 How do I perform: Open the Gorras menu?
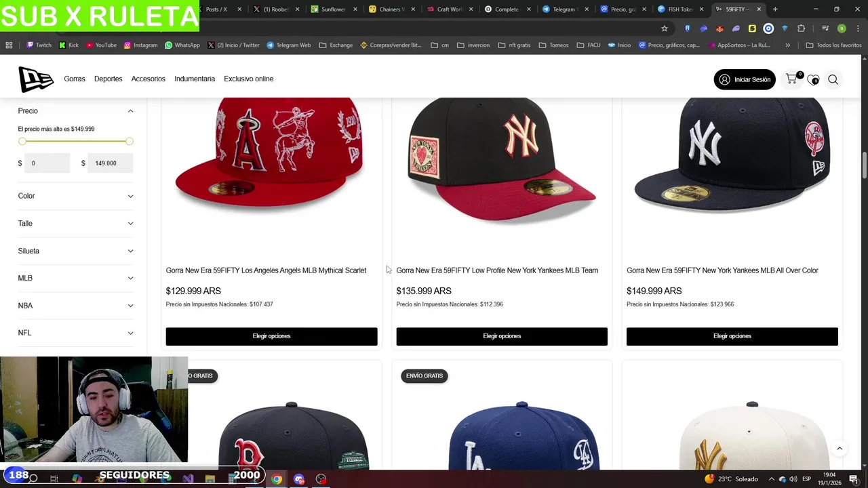(75, 79)
